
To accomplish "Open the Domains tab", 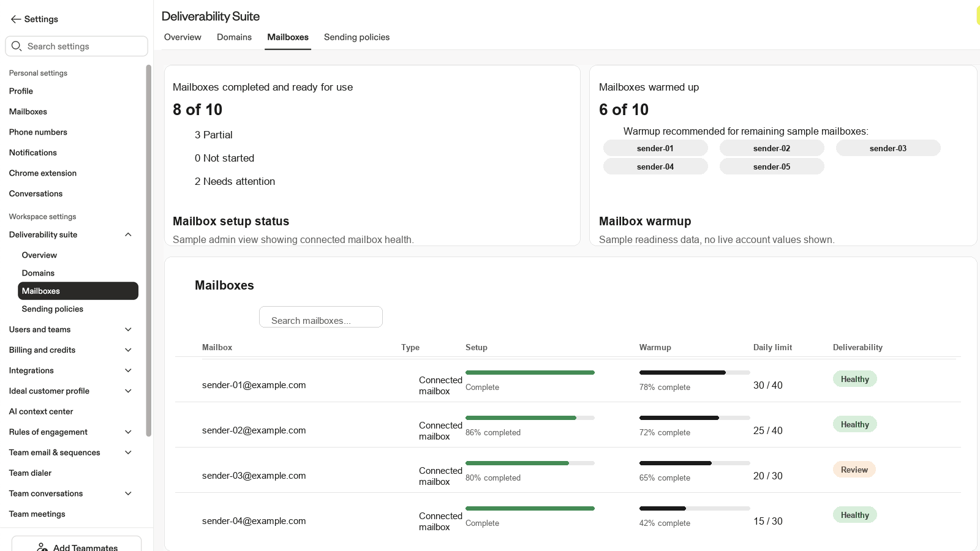I will (234, 37).
